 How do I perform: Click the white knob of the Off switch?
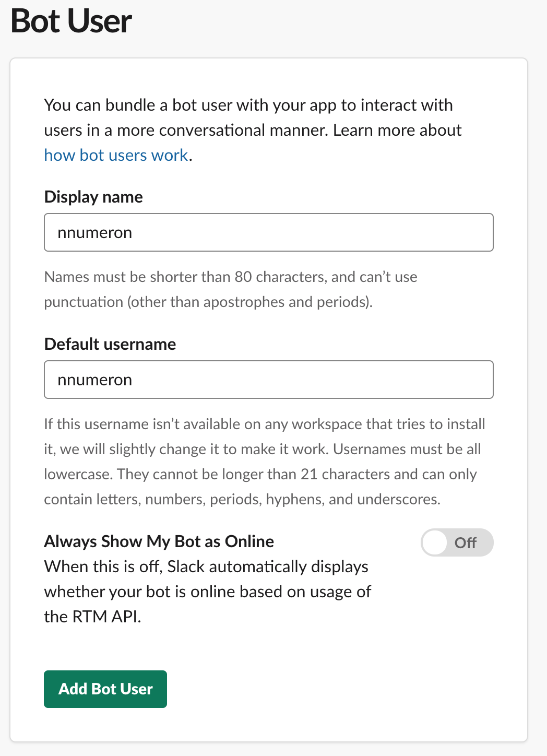pyautogui.click(x=435, y=542)
